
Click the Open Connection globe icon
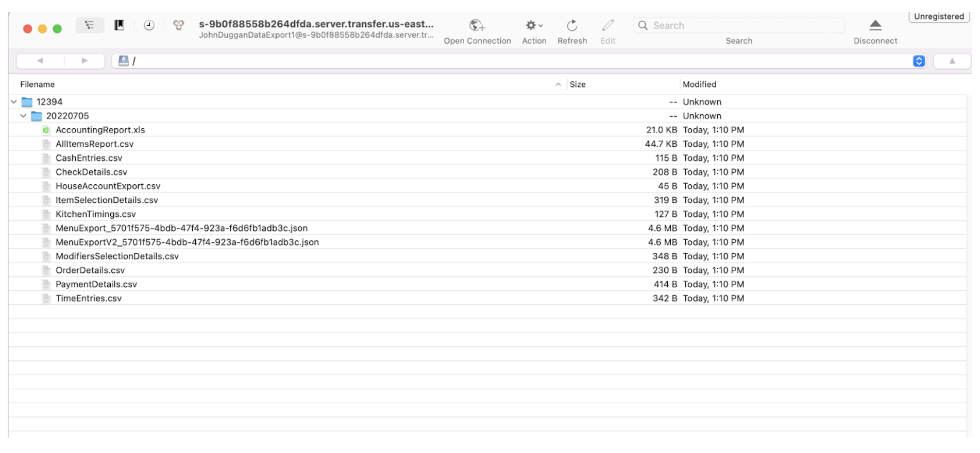coord(477,25)
